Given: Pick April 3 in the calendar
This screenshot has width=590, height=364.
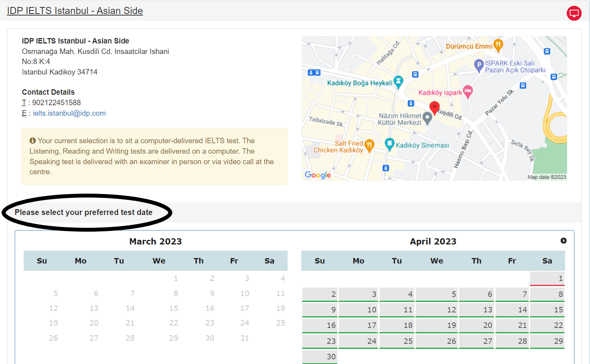Looking at the screenshot, I should tap(358, 295).
